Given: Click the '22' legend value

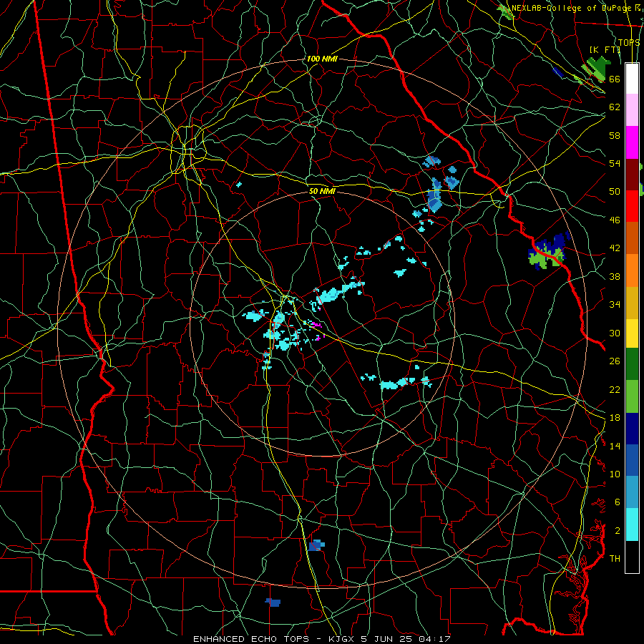Looking at the screenshot, I should pos(615,389).
